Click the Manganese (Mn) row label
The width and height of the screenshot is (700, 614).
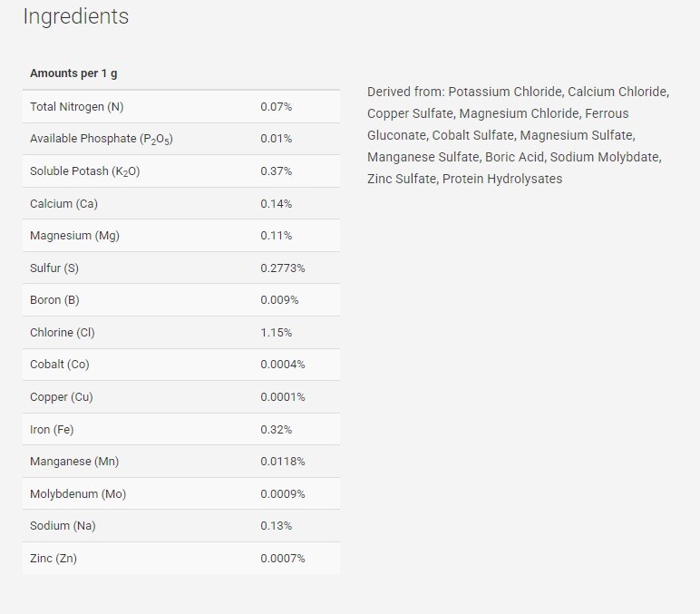[x=74, y=462]
